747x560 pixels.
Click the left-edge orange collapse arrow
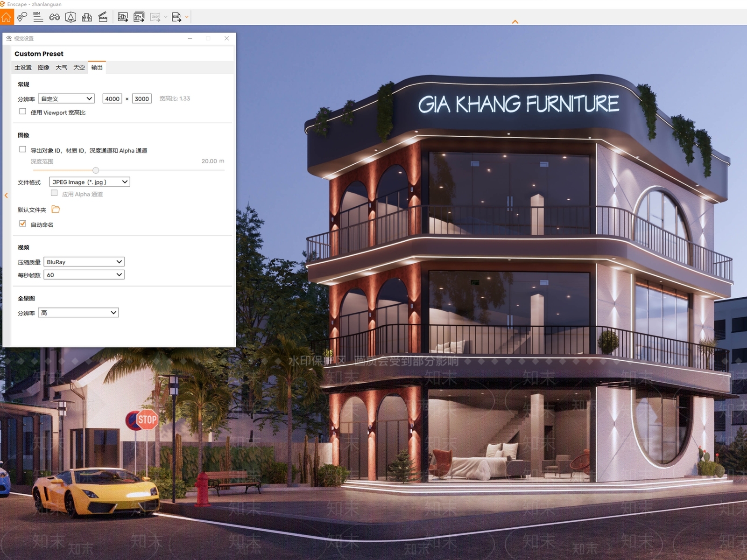[6, 196]
